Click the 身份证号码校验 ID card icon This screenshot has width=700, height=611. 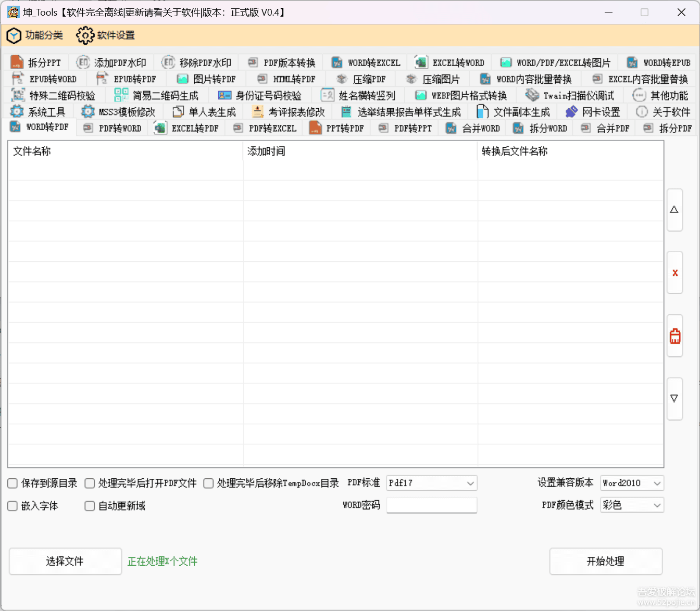[224, 95]
